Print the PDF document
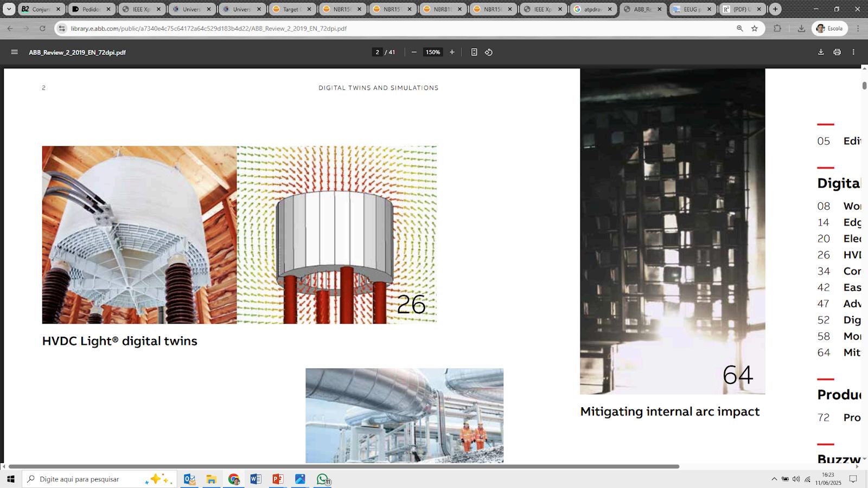 click(x=837, y=52)
